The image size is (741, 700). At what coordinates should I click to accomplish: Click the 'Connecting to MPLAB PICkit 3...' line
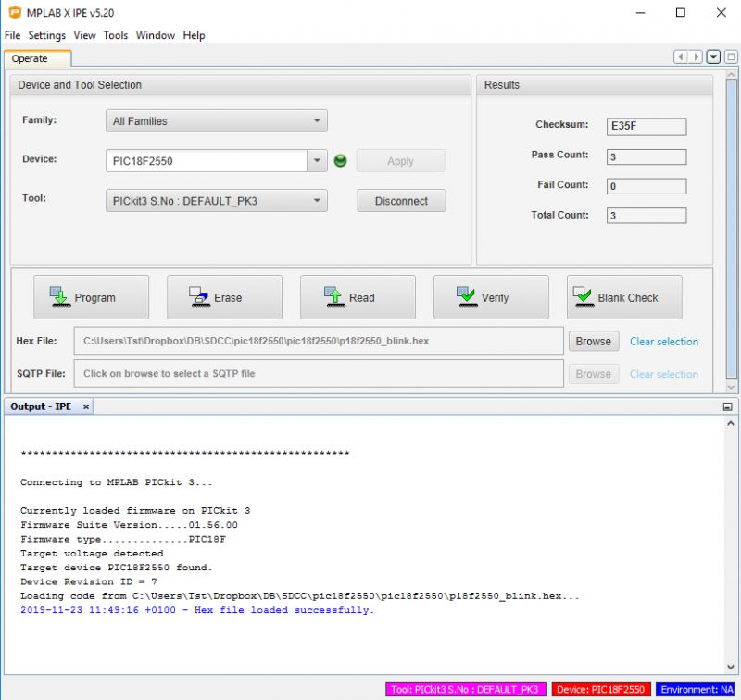click(117, 482)
